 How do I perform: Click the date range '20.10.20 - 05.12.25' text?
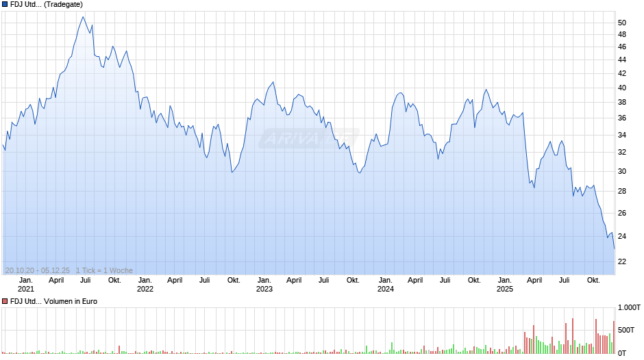[38, 270]
